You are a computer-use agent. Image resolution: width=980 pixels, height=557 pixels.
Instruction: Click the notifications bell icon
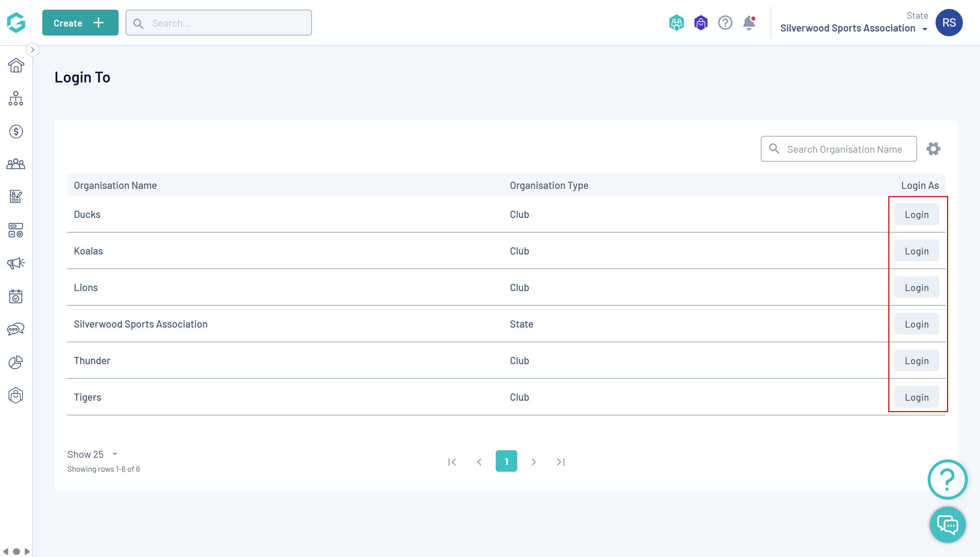coord(749,23)
